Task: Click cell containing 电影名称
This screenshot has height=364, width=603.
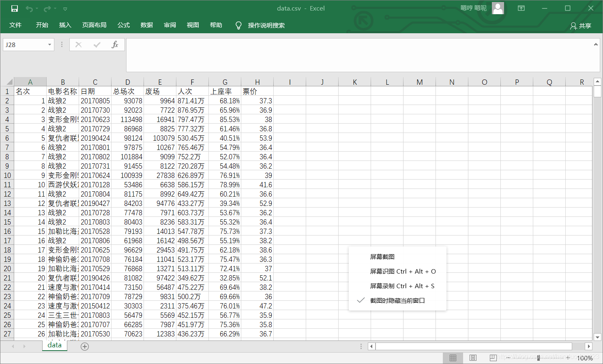Action: 62,92
